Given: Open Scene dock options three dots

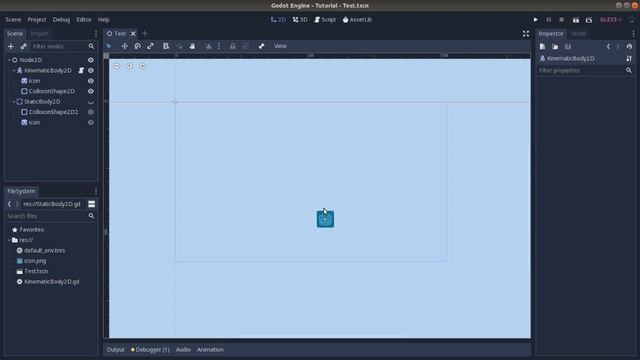Looking at the screenshot, I should click(96, 34).
